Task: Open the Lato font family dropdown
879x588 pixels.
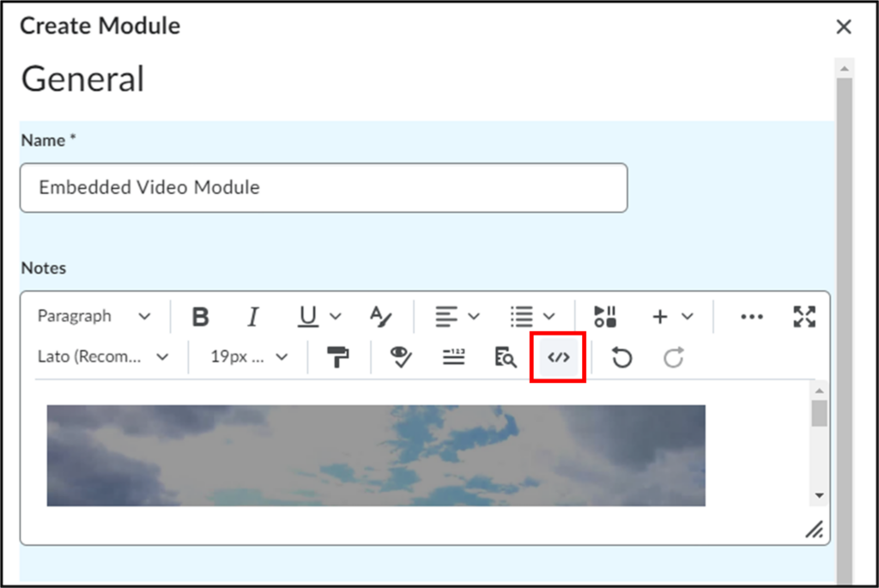Action: tap(103, 356)
